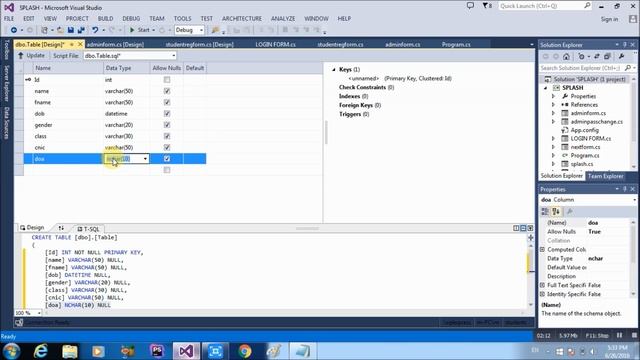Open the ARCHITECTURE menu
This screenshot has height=360, width=640.
242,18
